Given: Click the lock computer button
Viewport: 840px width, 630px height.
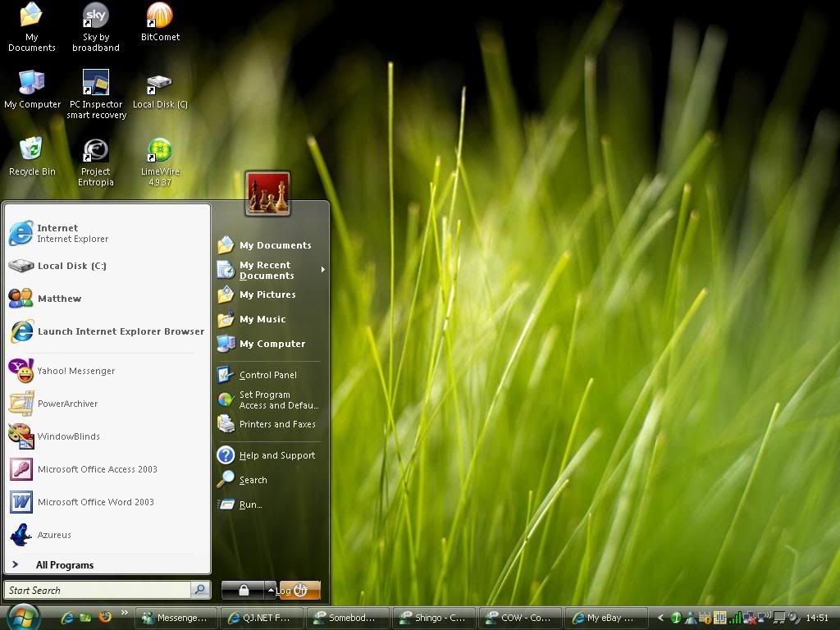Looking at the screenshot, I should pyautogui.click(x=243, y=591).
